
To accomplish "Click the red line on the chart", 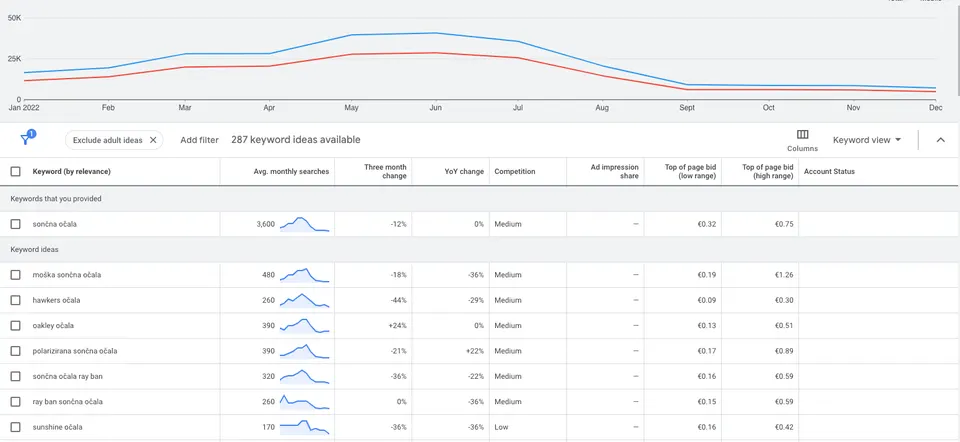I will (x=436, y=53).
